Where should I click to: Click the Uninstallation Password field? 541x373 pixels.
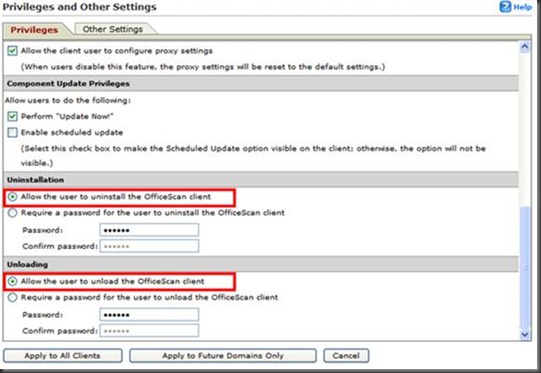coord(149,230)
